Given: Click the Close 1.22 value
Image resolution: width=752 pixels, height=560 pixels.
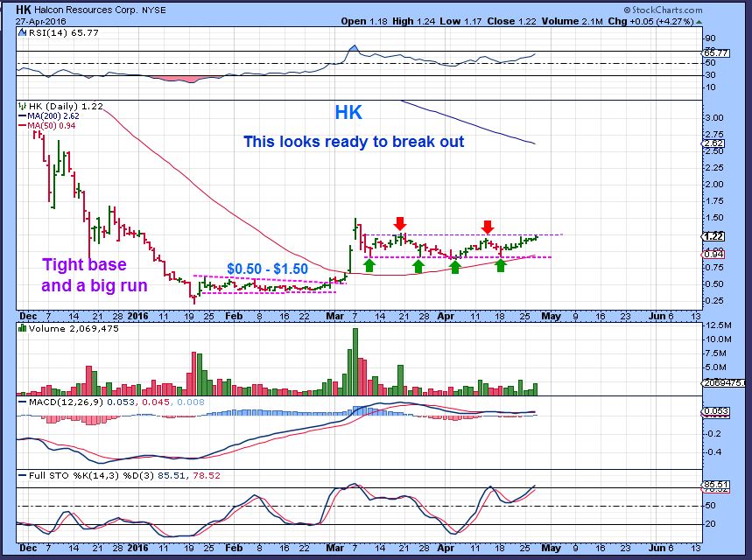Looking at the screenshot, I should click(x=511, y=22).
